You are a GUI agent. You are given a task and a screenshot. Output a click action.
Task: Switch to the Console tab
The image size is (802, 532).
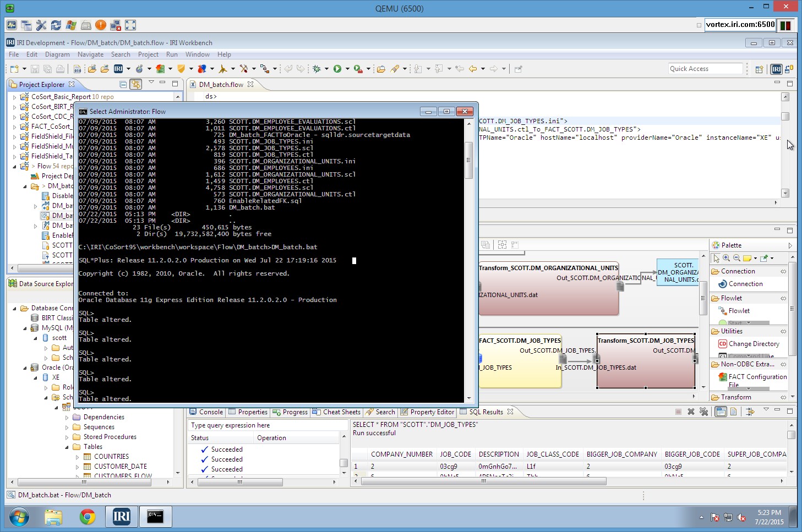point(206,412)
